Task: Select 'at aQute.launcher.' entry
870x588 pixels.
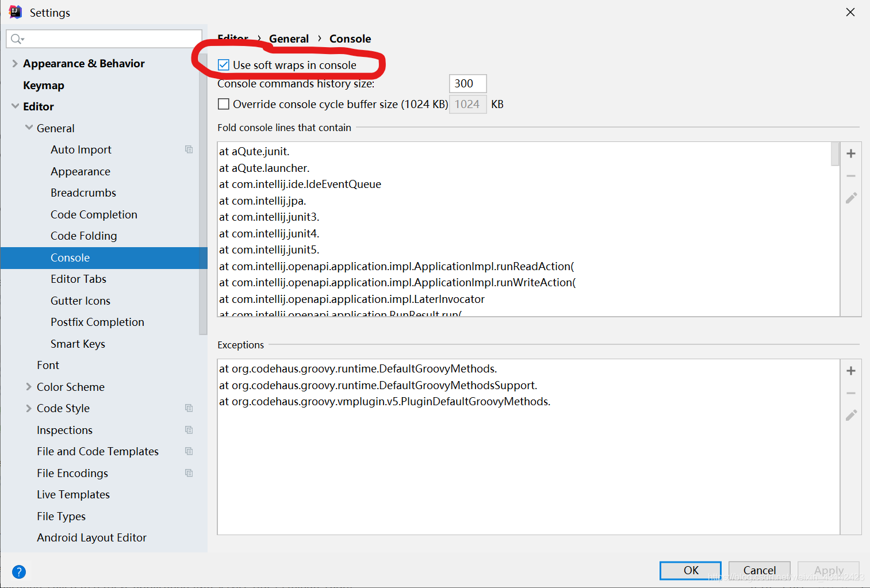Action: pyautogui.click(x=265, y=168)
